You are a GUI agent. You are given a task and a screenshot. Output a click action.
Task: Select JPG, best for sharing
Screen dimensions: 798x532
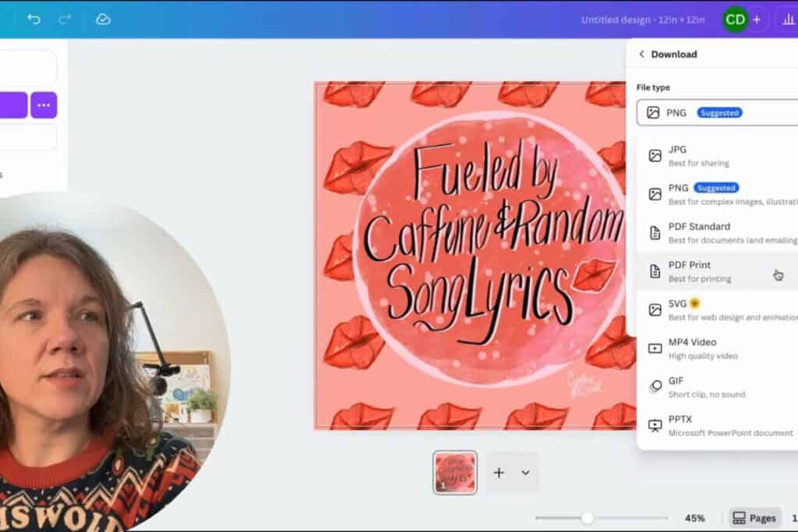pyautogui.click(x=701, y=155)
